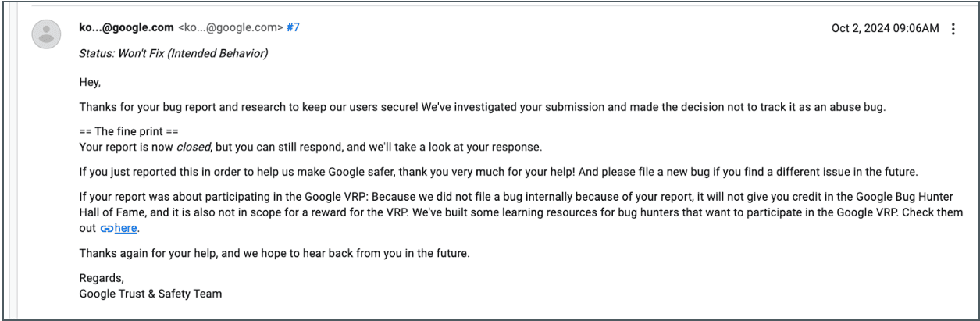Click the chain link icon before "here"

(106, 229)
